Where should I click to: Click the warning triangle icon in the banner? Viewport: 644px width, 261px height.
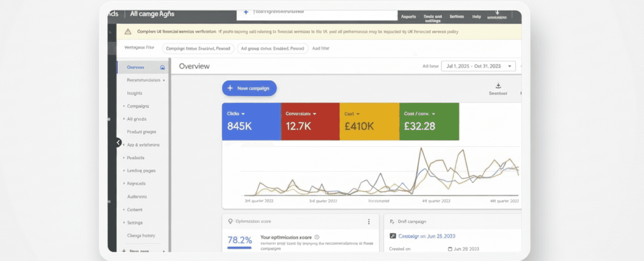[x=127, y=31]
